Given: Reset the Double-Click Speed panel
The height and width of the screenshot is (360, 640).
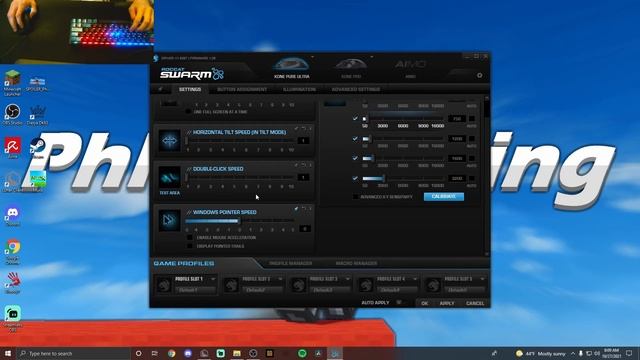Looking at the screenshot, I should pyautogui.click(x=303, y=165).
